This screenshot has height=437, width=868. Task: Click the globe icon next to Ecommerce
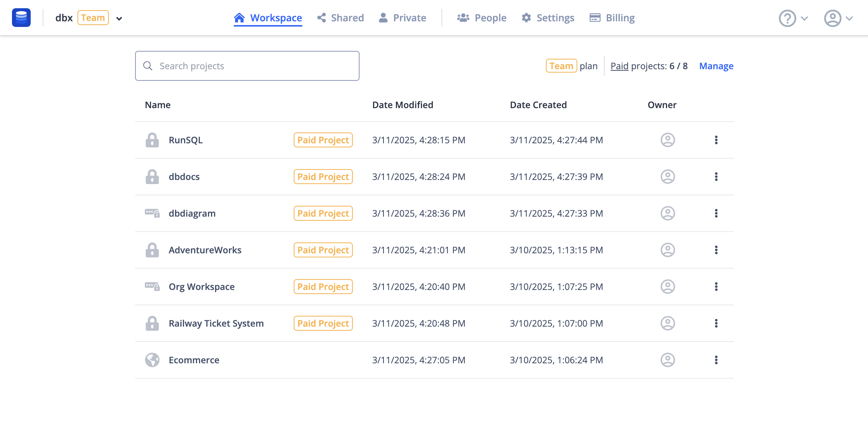click(x=152, y=360)
